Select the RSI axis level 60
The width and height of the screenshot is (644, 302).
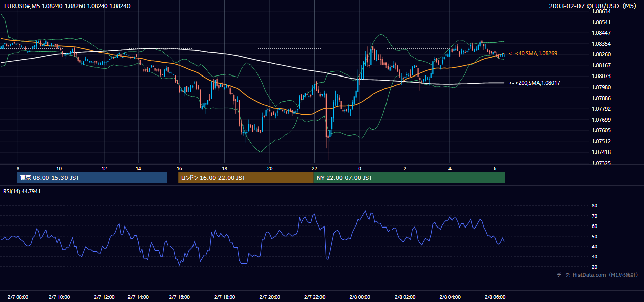click(594, 226)
